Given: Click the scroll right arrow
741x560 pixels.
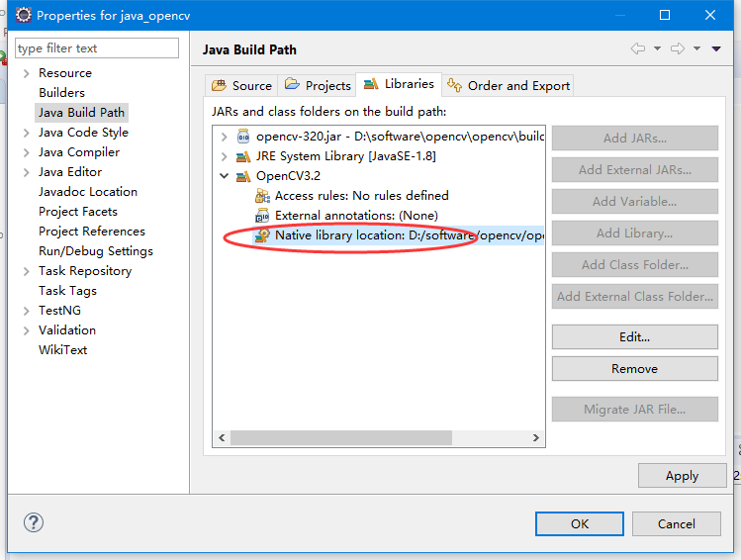Looking at the screenshot, I should [x=536, y=437].
